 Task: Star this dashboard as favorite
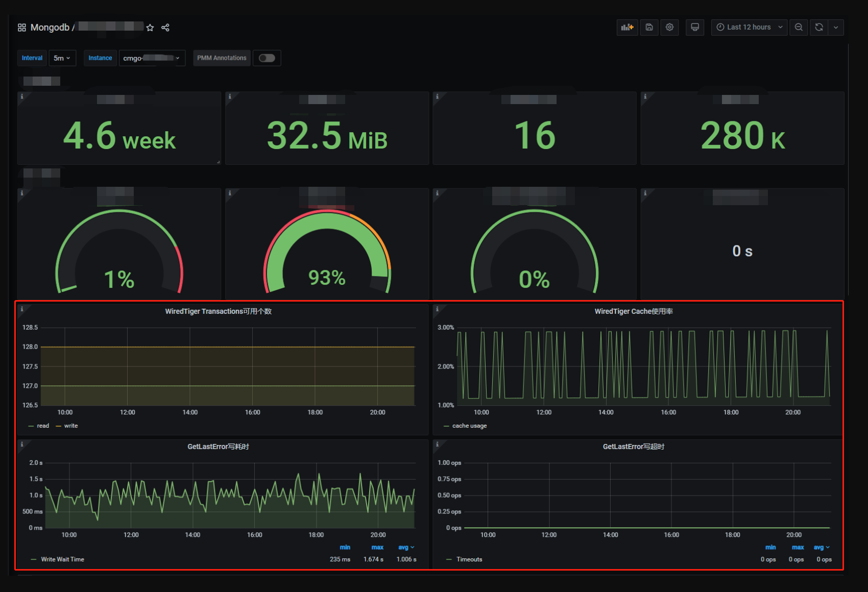150,28
